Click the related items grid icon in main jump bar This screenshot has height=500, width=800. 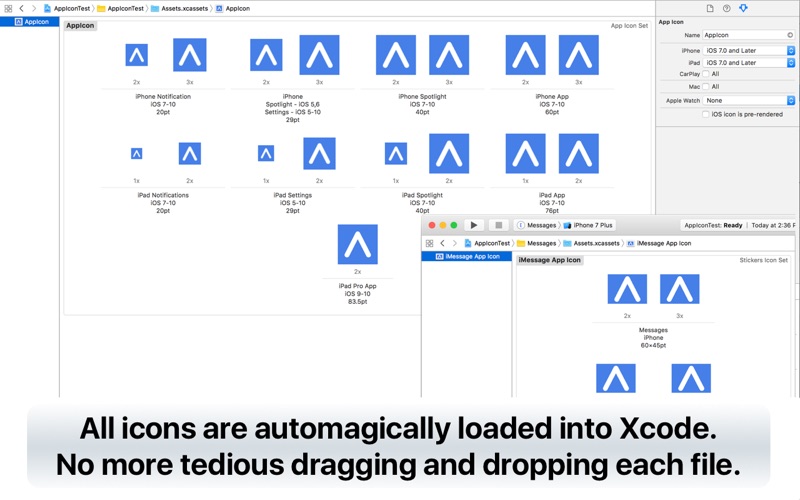click(x=8, y=8)
